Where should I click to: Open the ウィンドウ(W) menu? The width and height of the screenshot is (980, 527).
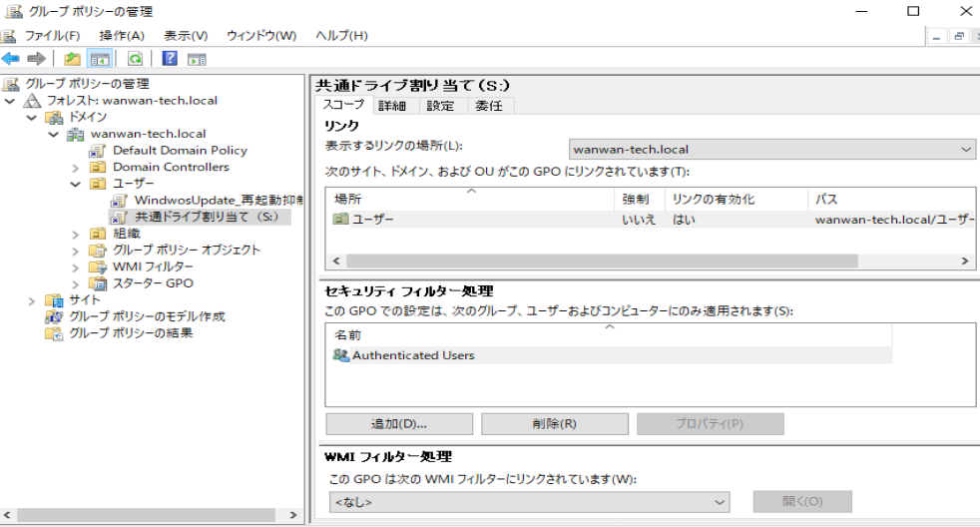261,36
